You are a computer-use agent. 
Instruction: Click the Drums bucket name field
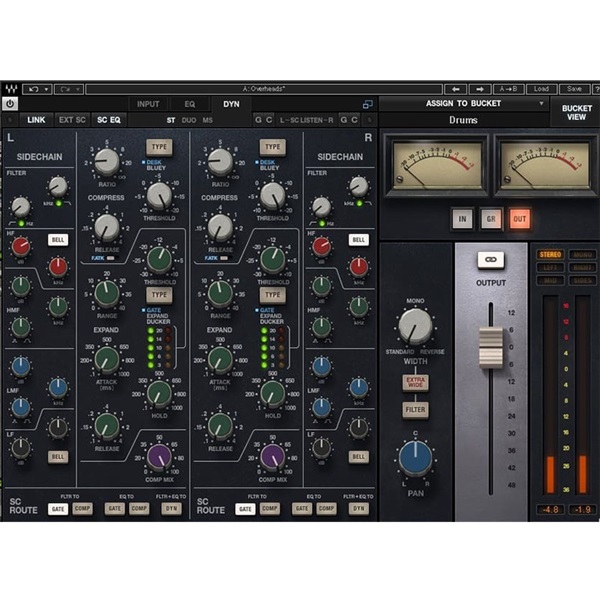(463, 120)
